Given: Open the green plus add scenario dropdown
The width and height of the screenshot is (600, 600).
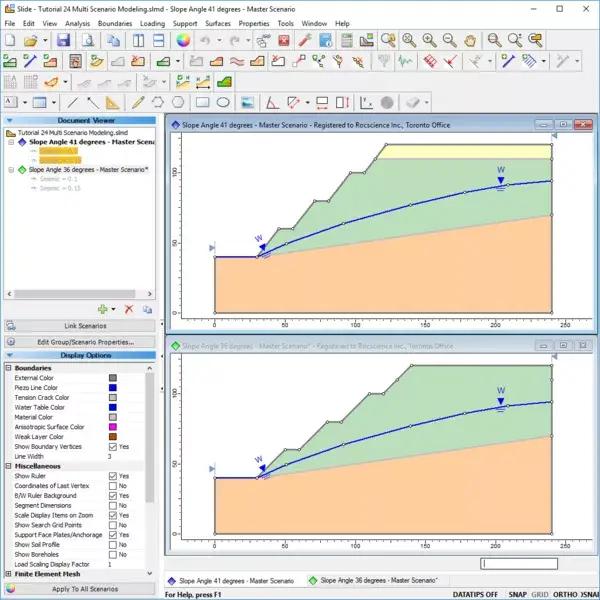Looking at the screenshot, I should click(113, 309).
